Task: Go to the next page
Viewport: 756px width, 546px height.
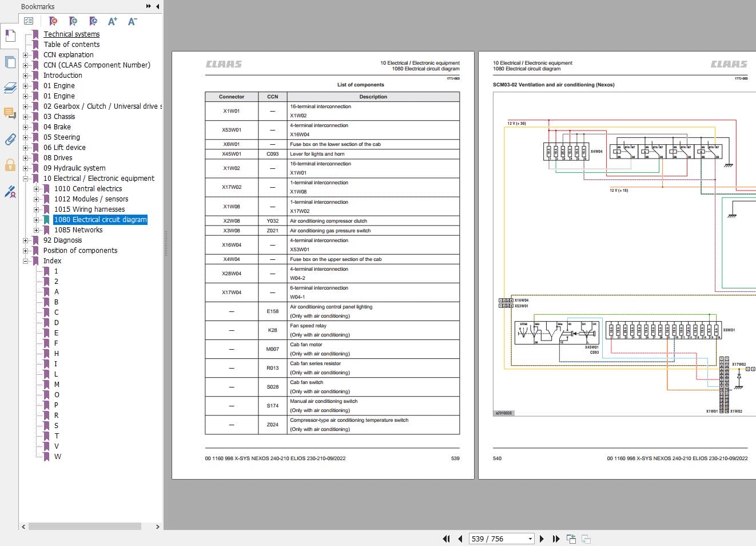Action: [542, 539]
